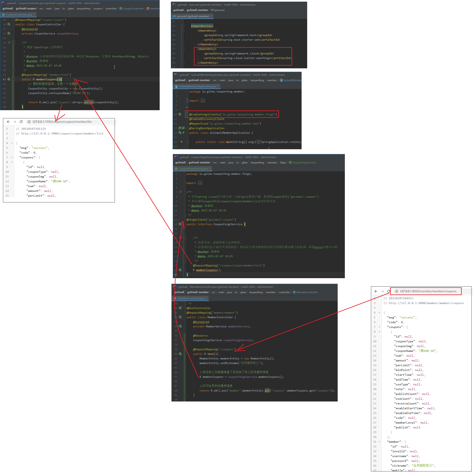The width and height of the screenshot is (476, 475).
Task: Select pom.xml (gulimall-member) editor tab
Action: (193, 16)
